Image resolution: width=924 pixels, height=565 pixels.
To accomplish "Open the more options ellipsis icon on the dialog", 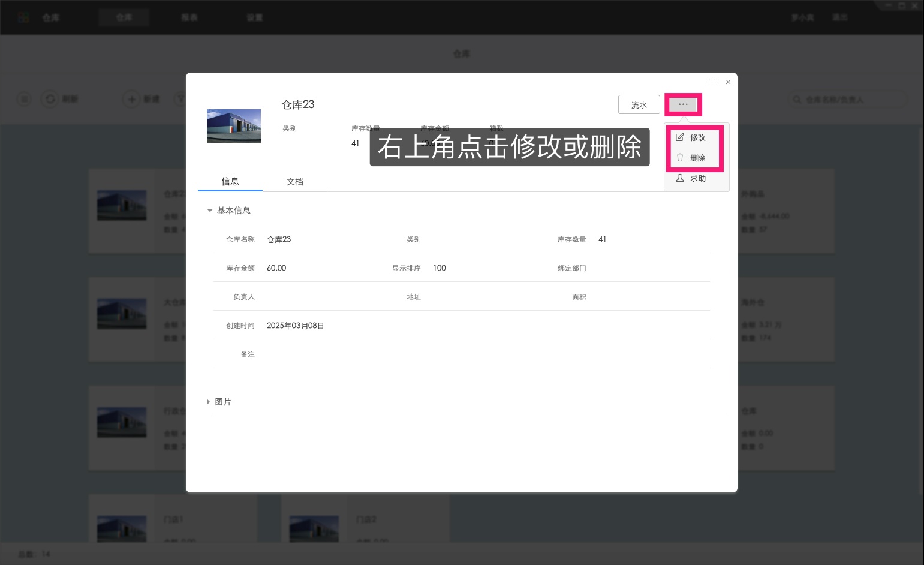I will coord(683,104).
